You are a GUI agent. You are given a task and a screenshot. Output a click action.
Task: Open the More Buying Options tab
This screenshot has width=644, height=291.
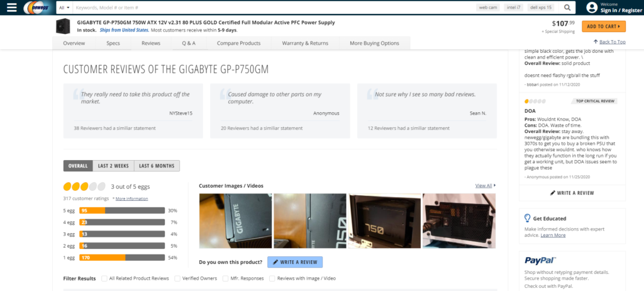pos(375,43)
